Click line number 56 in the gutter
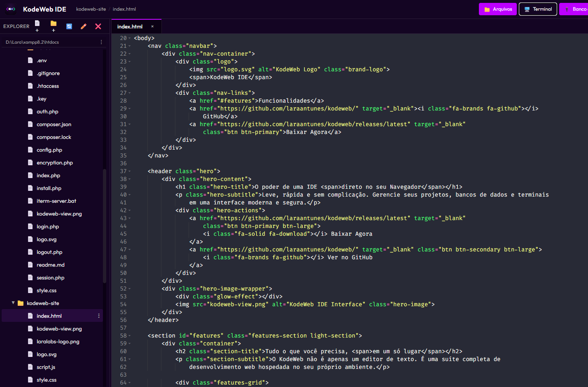588x387 pixels. pyautogui.click(x=123, y=320)
